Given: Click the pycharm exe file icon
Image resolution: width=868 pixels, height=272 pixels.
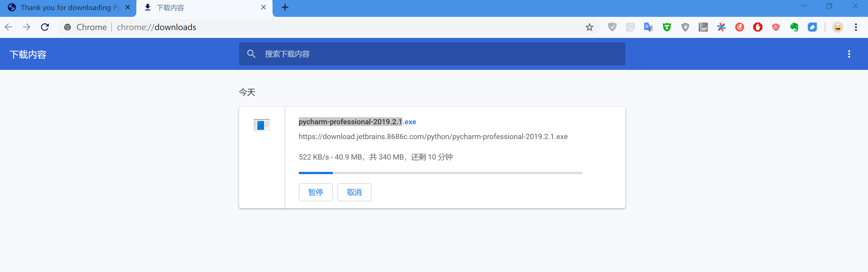Looking at the screenshot, I should point(262,125).
